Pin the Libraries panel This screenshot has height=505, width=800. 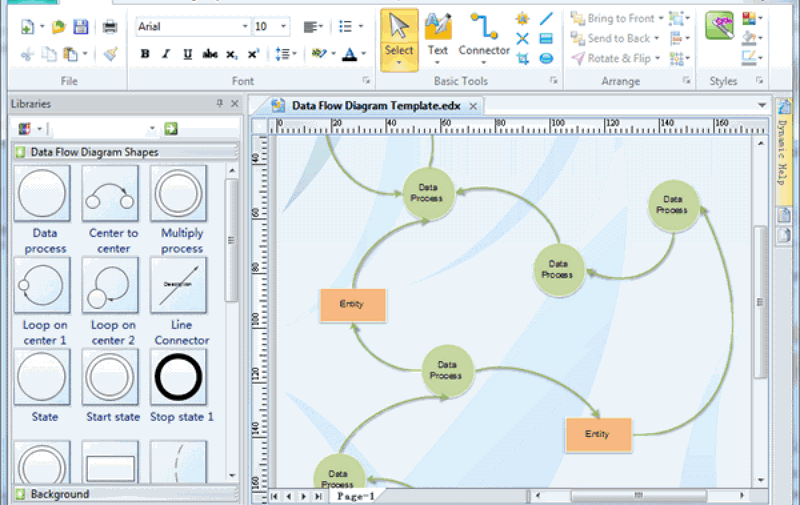click(219, 104)
